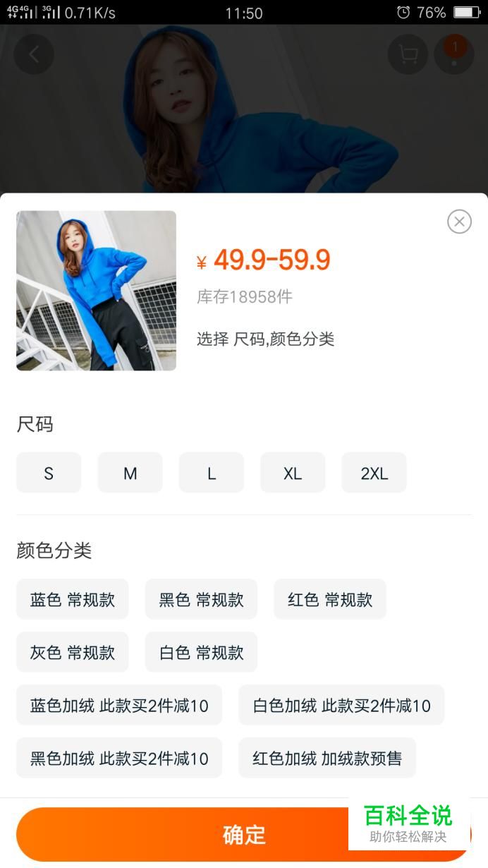Tap the back arrow icon
Screen dimensions: 488x868
point(34,54)
